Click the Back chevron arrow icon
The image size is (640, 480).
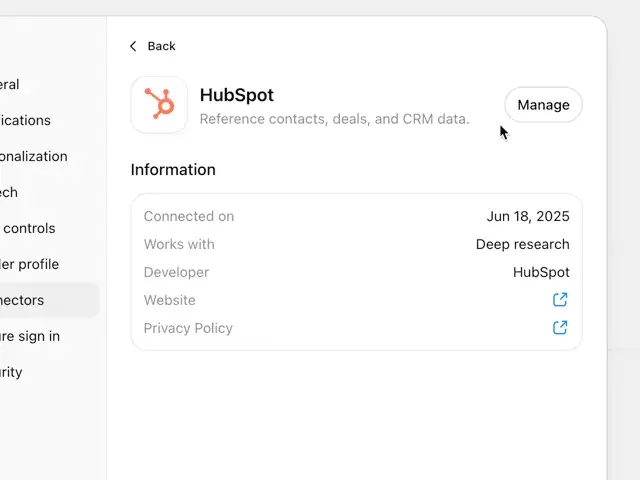tap(133, 46)
